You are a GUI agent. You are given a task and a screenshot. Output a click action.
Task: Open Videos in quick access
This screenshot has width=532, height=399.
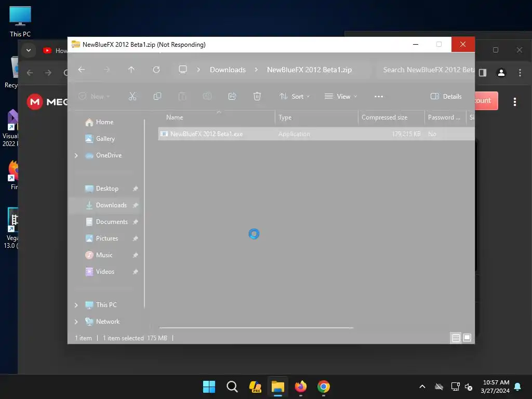[x=105, y=272]
